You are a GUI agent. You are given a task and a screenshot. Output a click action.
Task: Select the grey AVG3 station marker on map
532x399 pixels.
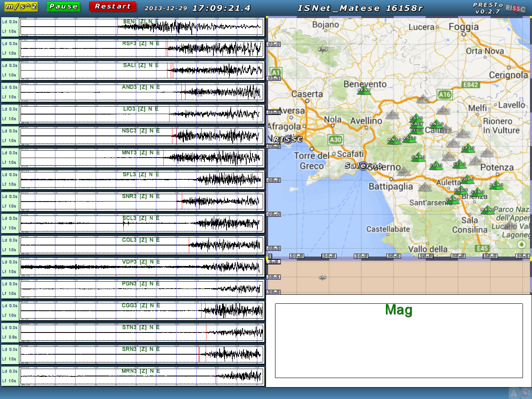point(487,153)
